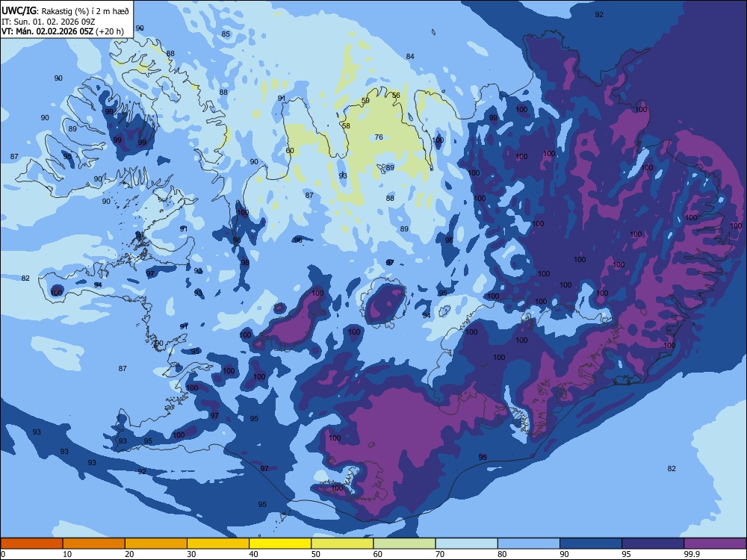Click the '99.9' legend scale label
The image size is (747, 560).
[692, 554]
